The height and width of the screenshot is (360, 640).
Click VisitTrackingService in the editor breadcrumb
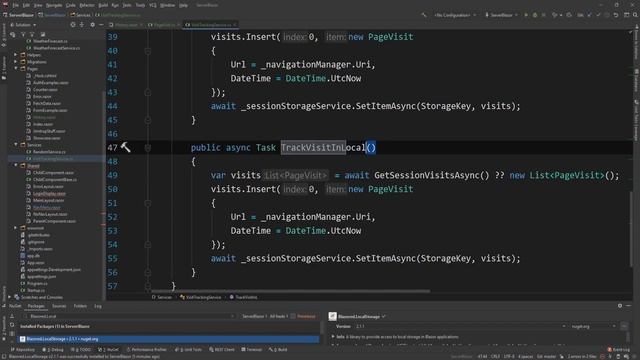[x=203, y=297]
